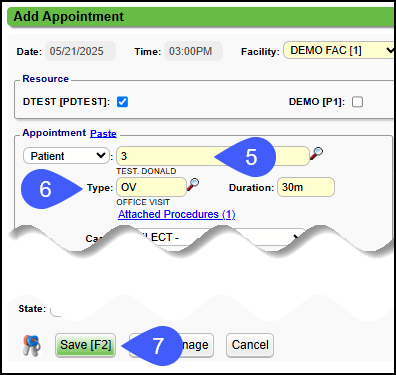396x375 pixels.
Task: Expand the Patient selector dropdown
Action: pyautogui.click(x=66, y=156)
